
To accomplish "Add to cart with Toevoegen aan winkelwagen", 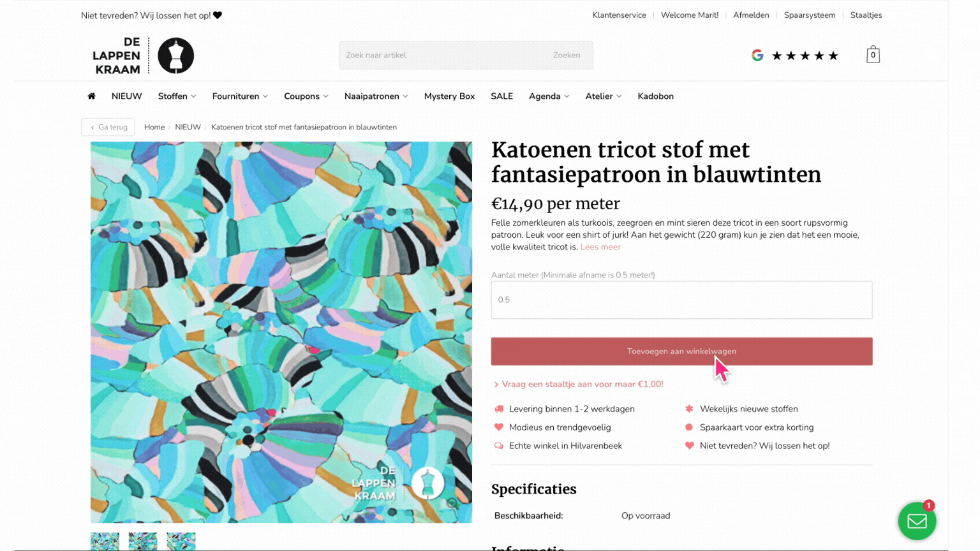I will point(681,351).
